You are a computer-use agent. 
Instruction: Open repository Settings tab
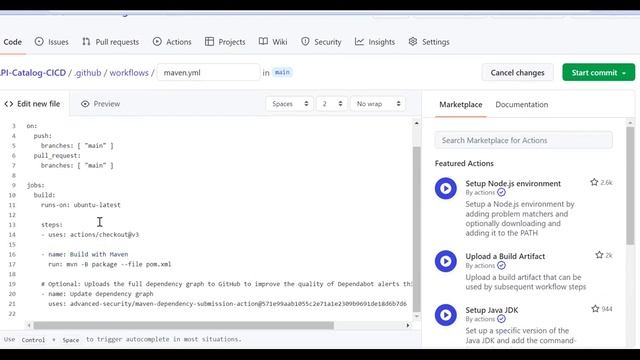tap(429, 42)
